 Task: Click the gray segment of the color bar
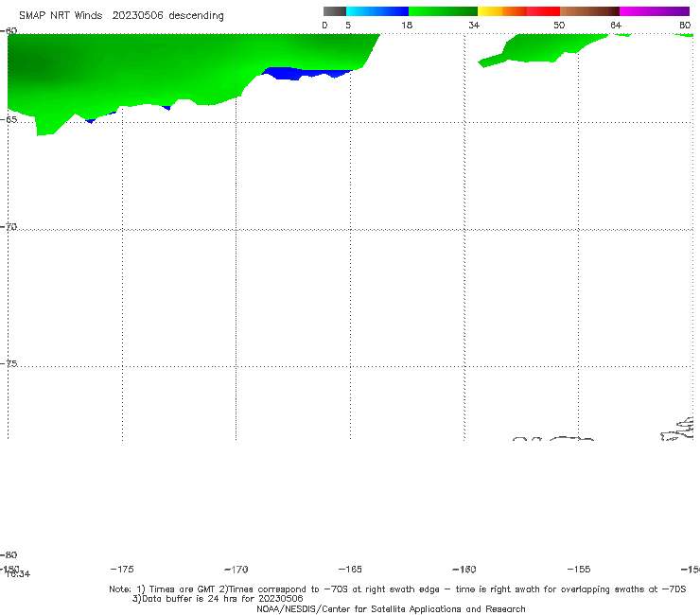click(x=334, y=11)
